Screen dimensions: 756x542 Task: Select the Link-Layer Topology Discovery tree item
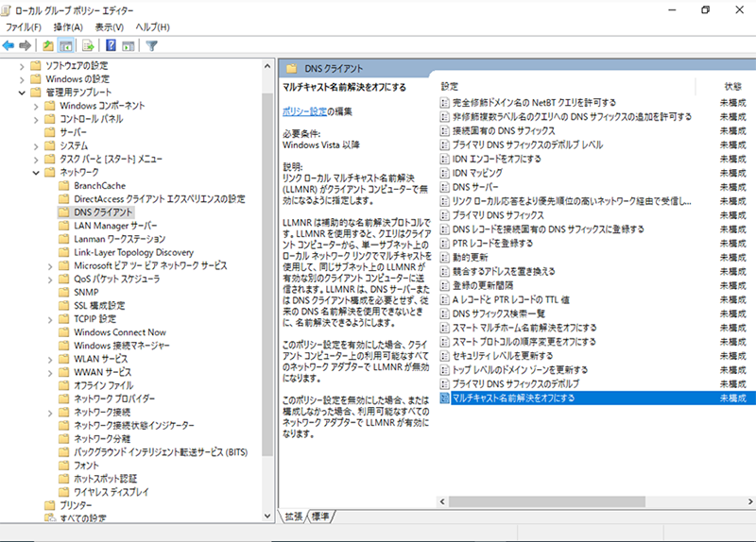click(x=133, y=252)
